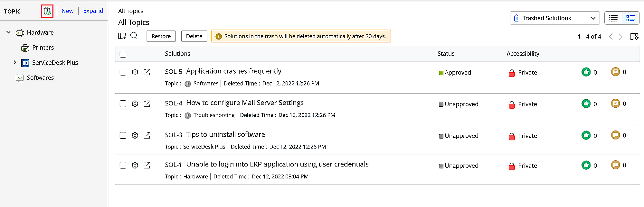Select the Softwares topic in the sidebar
Screen dimensions: 644x207
pos(40,77)
